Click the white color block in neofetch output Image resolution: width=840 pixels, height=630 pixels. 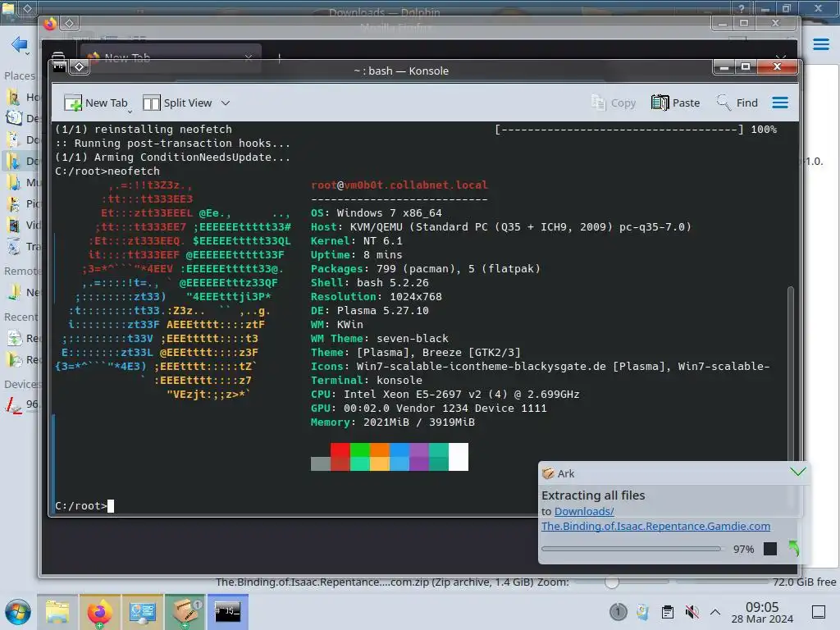point(458,456)
